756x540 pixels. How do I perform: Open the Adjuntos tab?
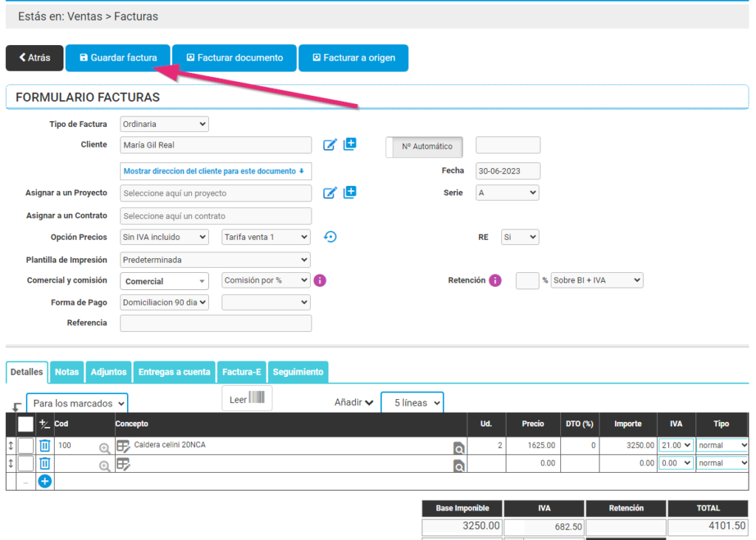point(108,372)
